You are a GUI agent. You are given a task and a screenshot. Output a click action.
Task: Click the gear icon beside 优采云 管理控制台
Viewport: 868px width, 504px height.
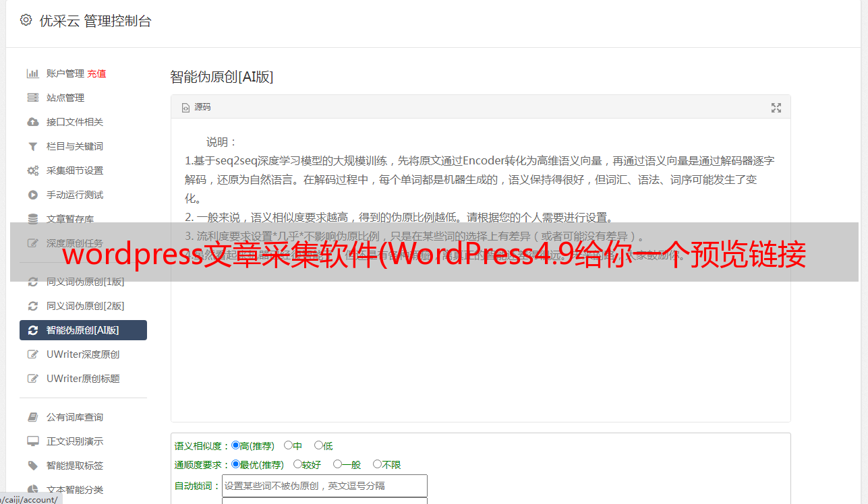coord(26,20)
